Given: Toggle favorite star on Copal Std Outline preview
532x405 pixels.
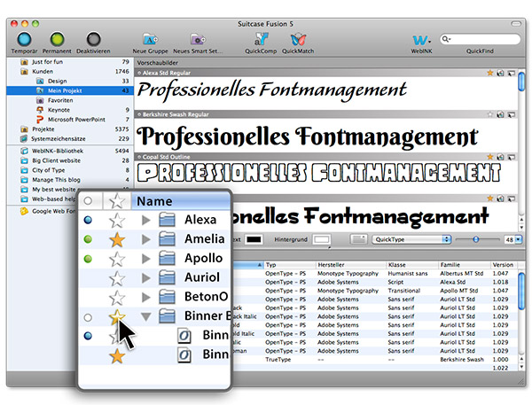Looking at the screenshot, I should 490,157.
